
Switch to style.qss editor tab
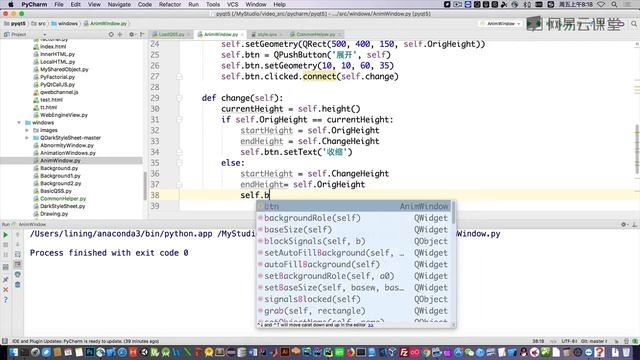point(267,35)
